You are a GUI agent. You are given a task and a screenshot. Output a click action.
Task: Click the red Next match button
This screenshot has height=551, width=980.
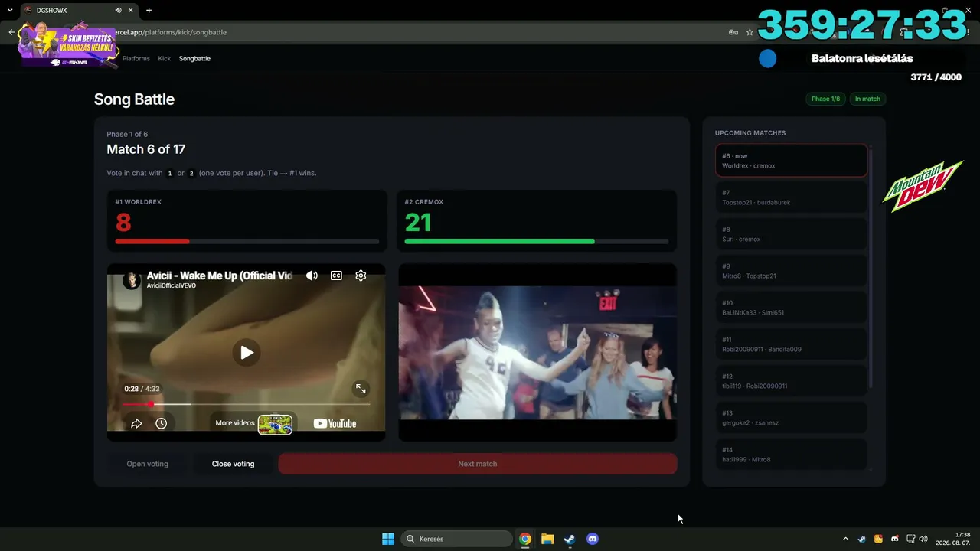click(478, 464)
